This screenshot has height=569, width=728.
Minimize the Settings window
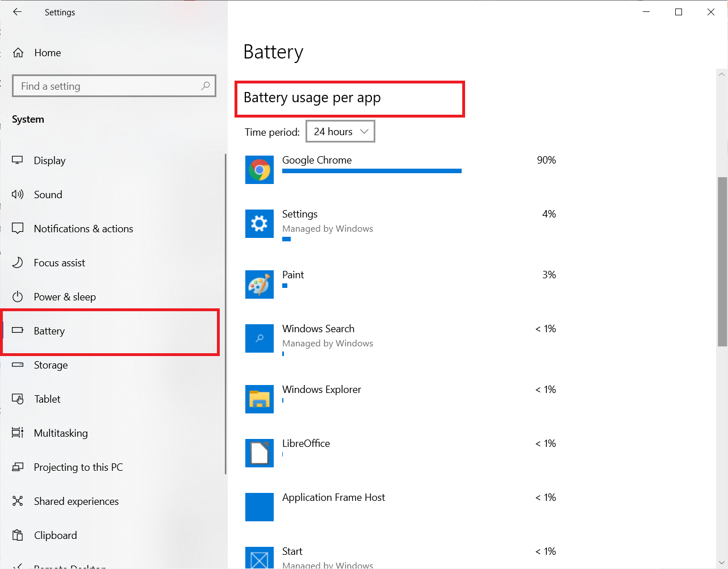(646, 12)
